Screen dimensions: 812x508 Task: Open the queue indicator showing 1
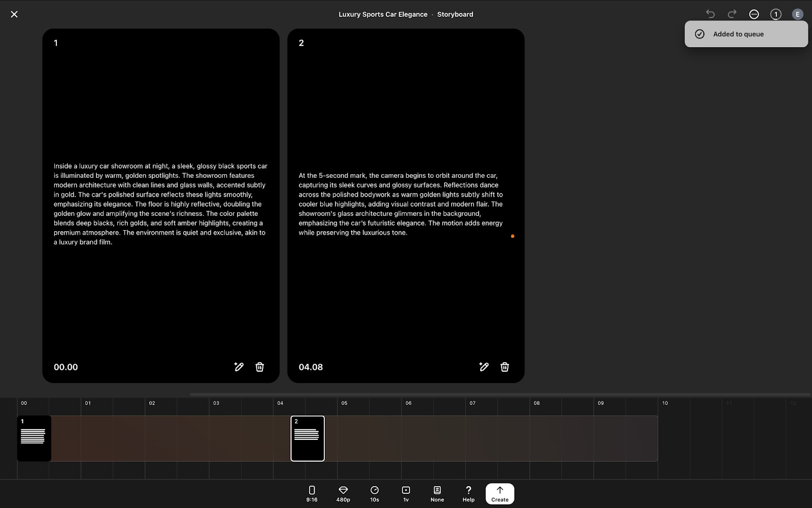[775, 14]
